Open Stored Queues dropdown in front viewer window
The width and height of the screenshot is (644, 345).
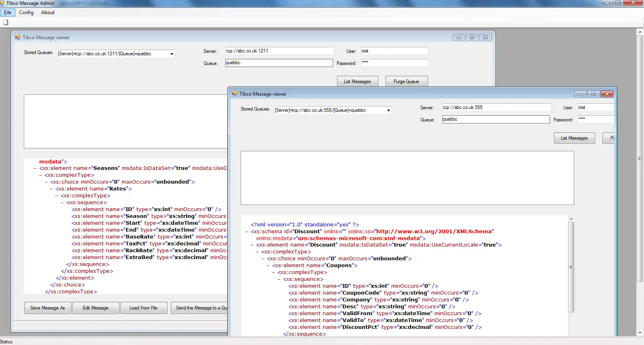(388, 110)
